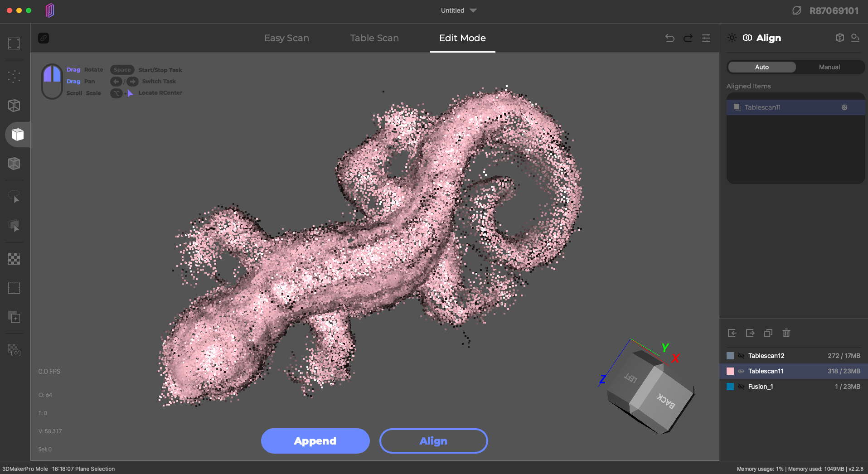868x474 pixels.
Task: Undo the last action
Action: coord(670,38)
